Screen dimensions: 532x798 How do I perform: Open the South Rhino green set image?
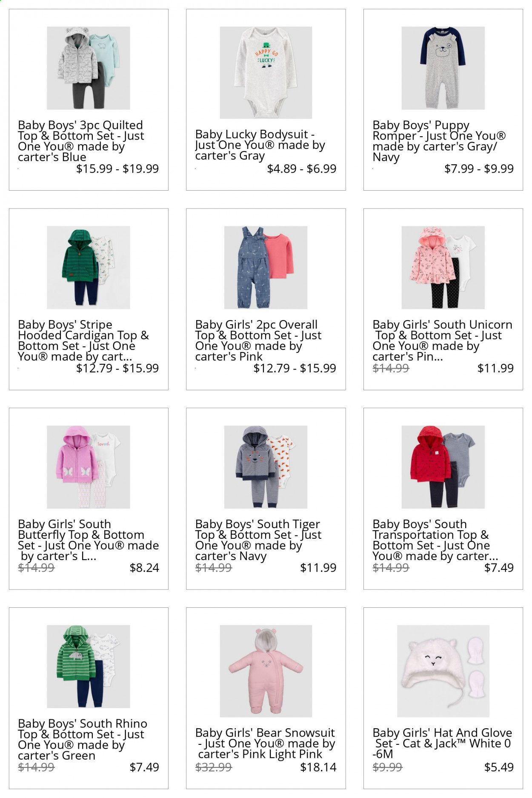(x=88, y=666)
